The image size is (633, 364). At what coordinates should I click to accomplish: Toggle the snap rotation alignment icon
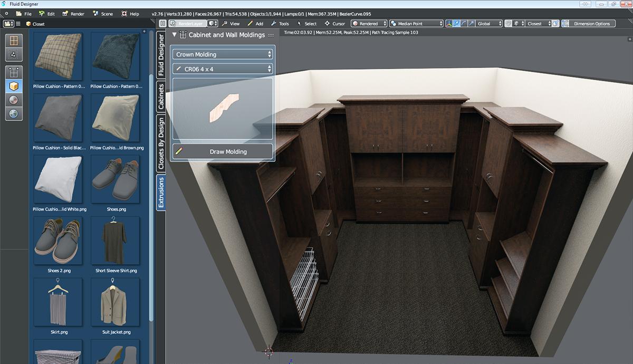556,24
